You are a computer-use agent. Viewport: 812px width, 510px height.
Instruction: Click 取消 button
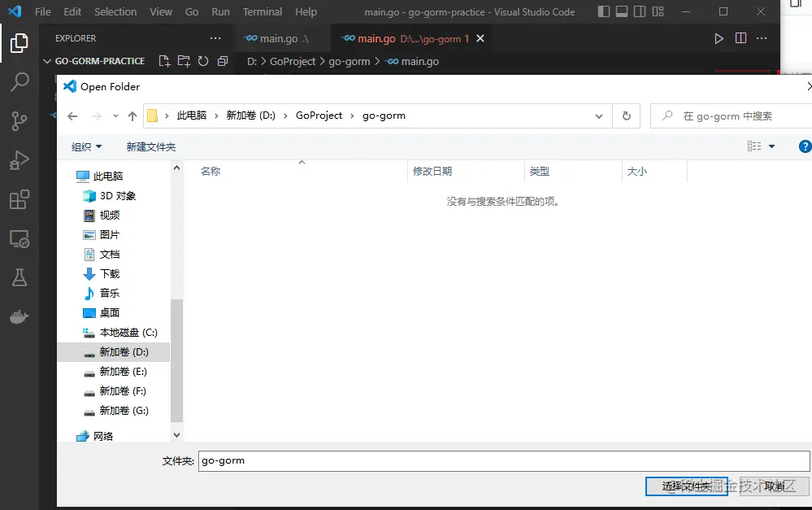coord(775,486)
